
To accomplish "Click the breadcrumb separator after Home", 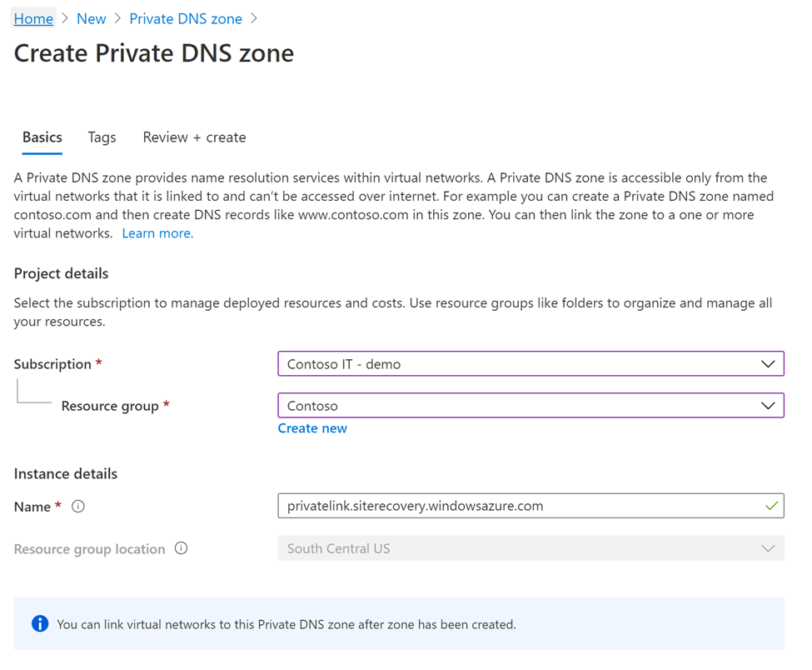I will coord(63,17).
